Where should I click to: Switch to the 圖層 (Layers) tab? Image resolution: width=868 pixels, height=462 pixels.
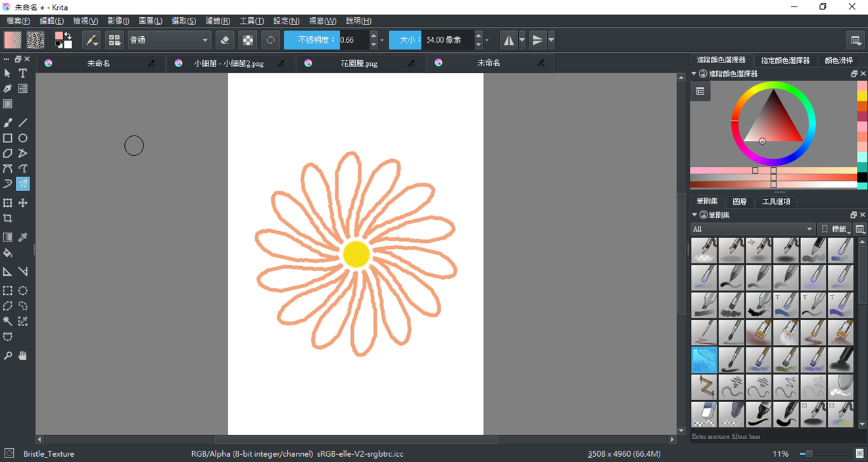tap(740, 201)
